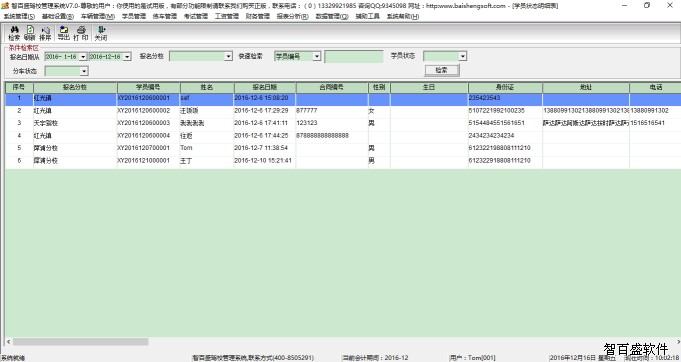681x362 pixels.
Task: Click status bar user Tom[001]
Action: point(473,358)
